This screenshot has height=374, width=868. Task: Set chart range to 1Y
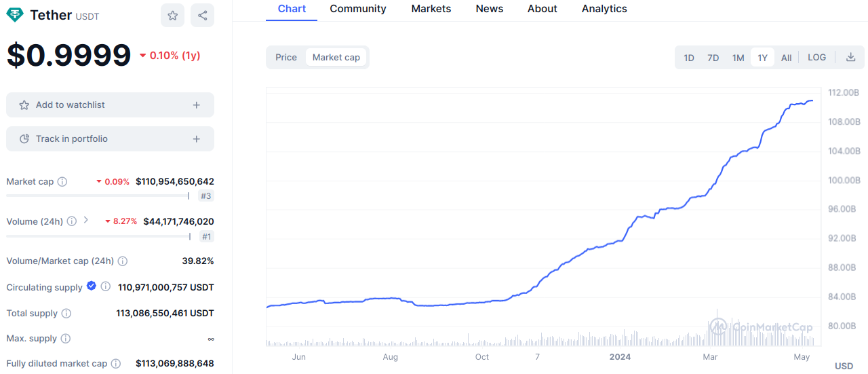coord(763,58)
